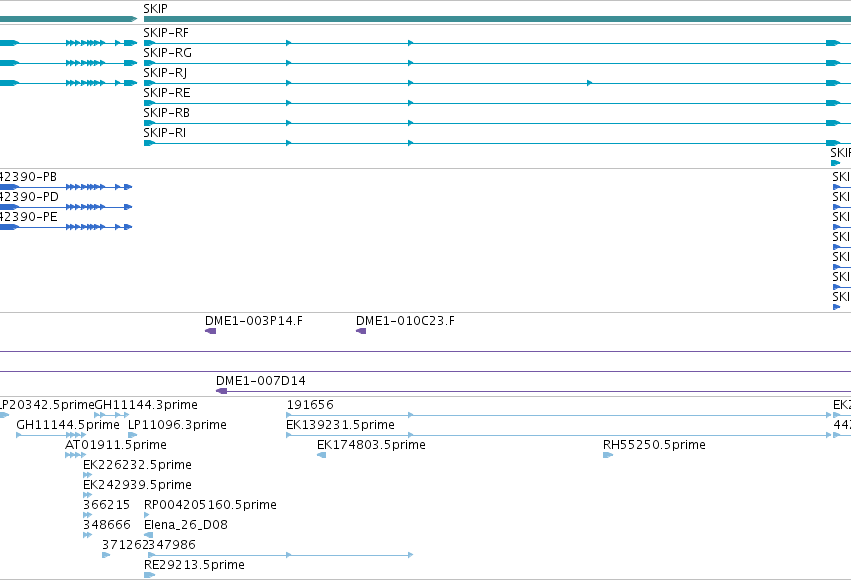
Task: Click the 191656 feature label
Action: tap(310, 405)
